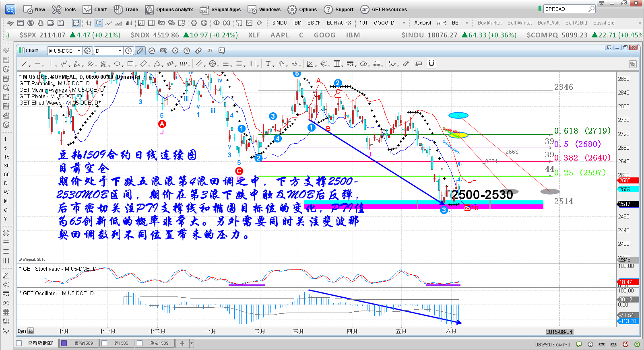Viewport: 644px width, 350px height.
Task: Click the purple color box on 菜粕1509 tab
Action: pyautogui.click(x=64, y=343)
